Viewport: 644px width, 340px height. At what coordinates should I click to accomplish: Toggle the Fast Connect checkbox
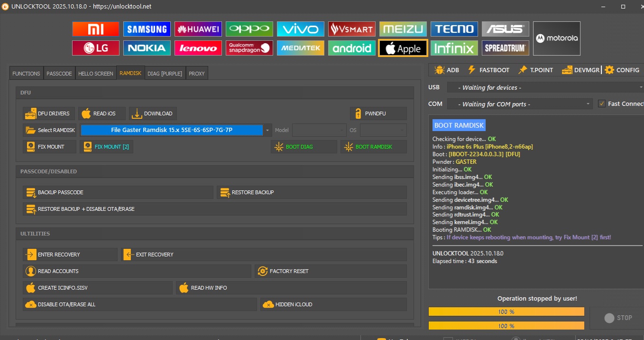click(x=602, y=104)
